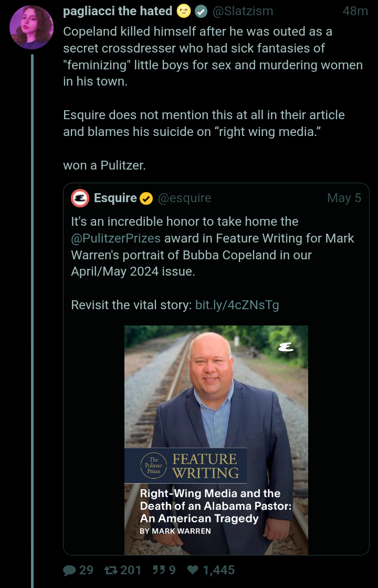
Task: Open the May 5 date of quoted tweet
Action: tap(344, 198)
